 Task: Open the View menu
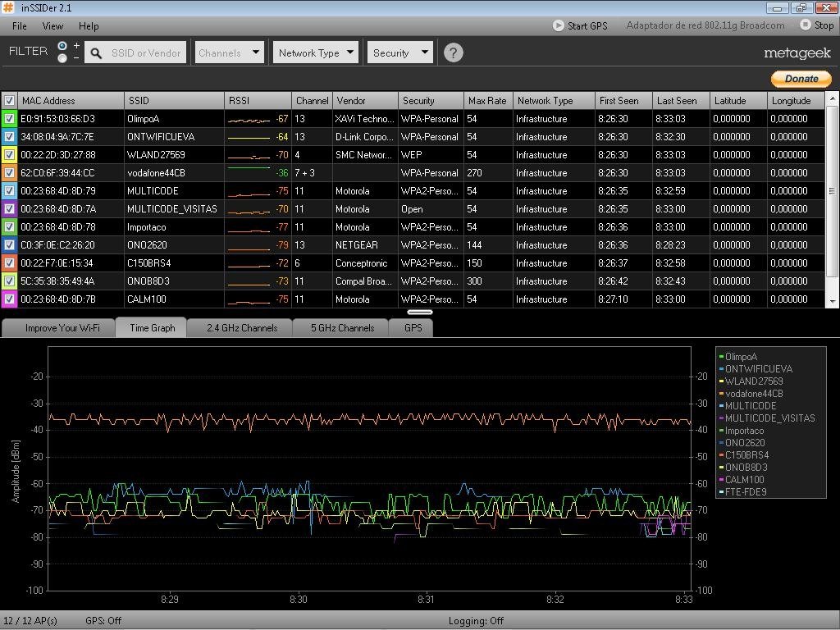pyautogui.click(x=52, y=25)
